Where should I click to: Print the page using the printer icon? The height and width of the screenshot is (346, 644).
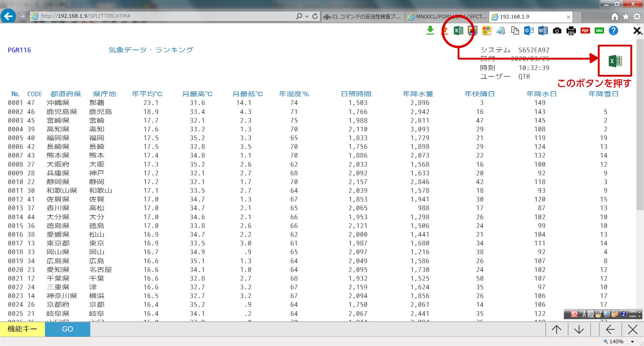(571, 31)
